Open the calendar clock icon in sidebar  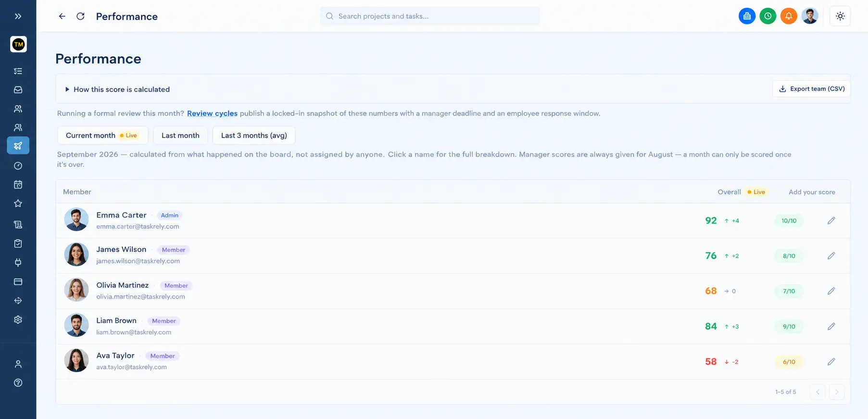[18, 185]
